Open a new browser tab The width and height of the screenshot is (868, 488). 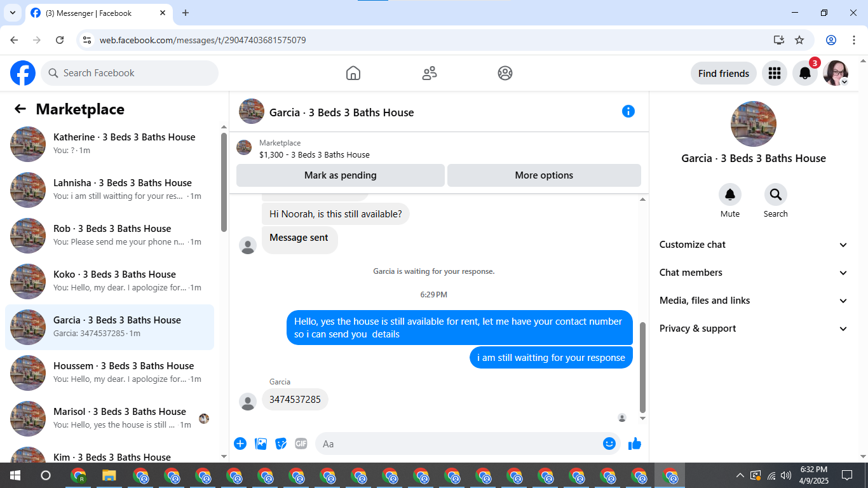(186, 13)
